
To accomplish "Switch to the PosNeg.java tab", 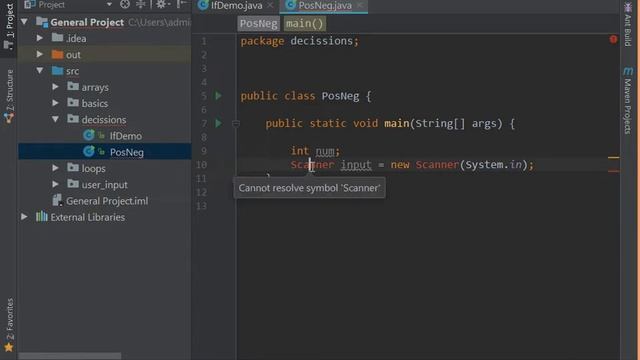I will [325, 6].
